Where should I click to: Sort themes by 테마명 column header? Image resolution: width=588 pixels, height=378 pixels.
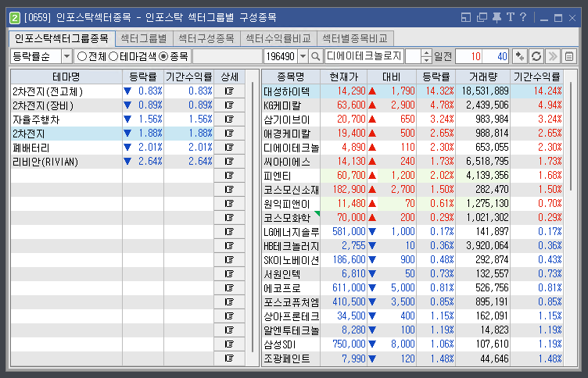click(66, 77)
